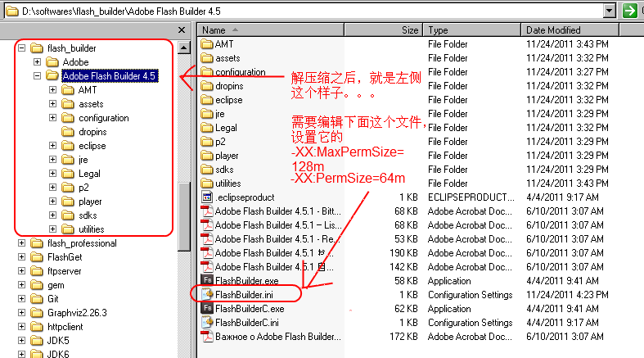The height and width of the screenshot is (358, 644).
Task: Expand the flash_professional tree node
Action: point(22,243)
